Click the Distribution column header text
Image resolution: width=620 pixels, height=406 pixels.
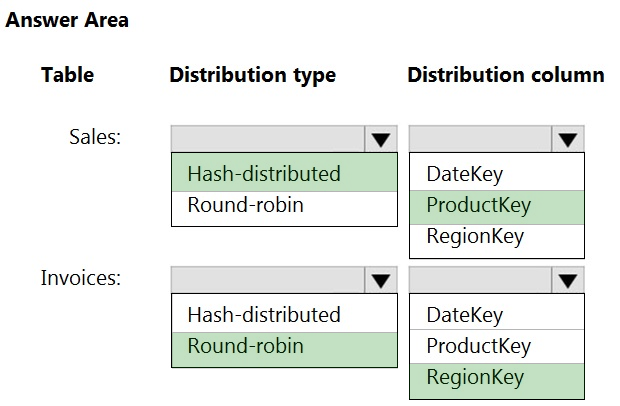[x=505, y=75]
